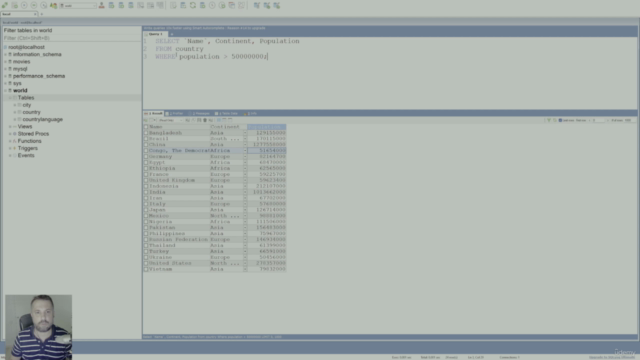
Task: Switch result pane to grid view icon
Action: [219, 120]
